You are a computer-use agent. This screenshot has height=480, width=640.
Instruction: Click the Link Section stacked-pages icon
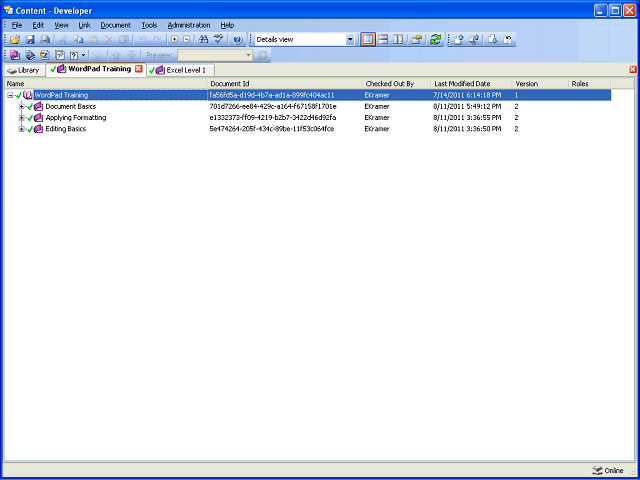30,55
